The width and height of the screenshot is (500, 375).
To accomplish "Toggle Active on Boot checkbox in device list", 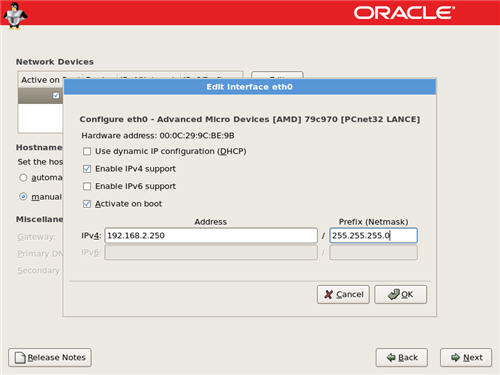I will pos(56,96).
